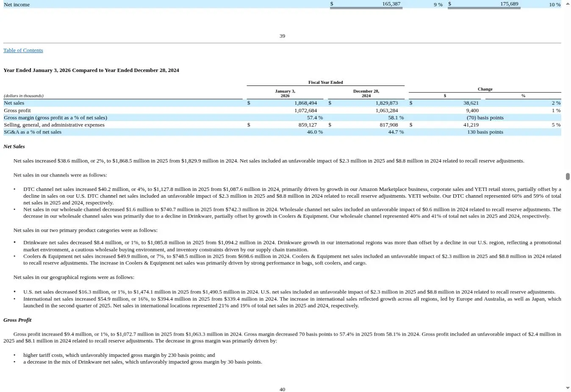Select net sales change value 38,621
The width and height of the screenshot is (571, 392).
click(x=471, y=103)
